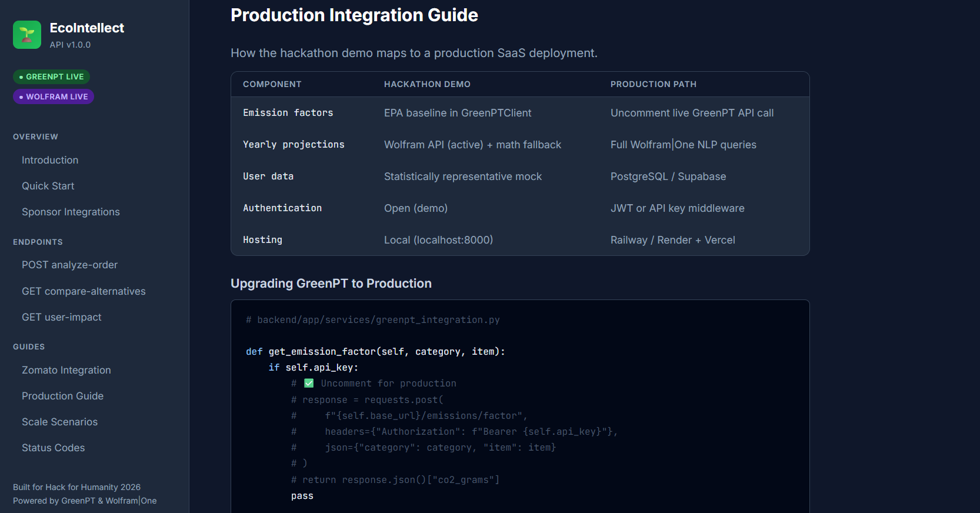Viewport: 980px width, 513px height.
Task: Click the green checkmark emoji in code
Action: point(309,383)
